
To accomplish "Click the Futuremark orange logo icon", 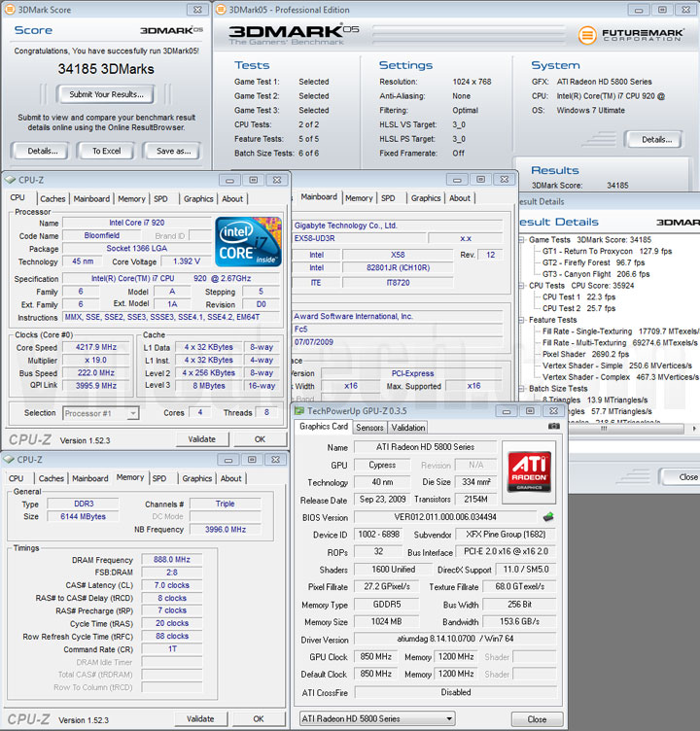I will click(x=587, y=35).
